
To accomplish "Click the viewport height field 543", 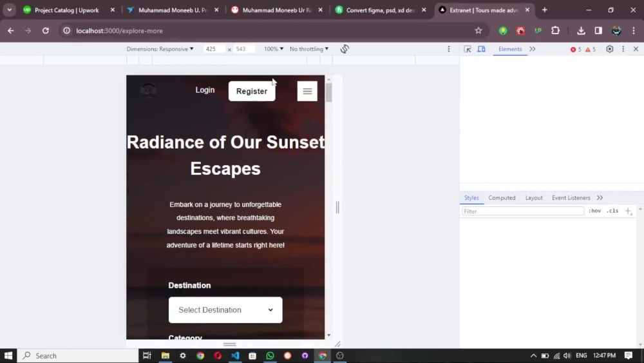I will 244,49.
